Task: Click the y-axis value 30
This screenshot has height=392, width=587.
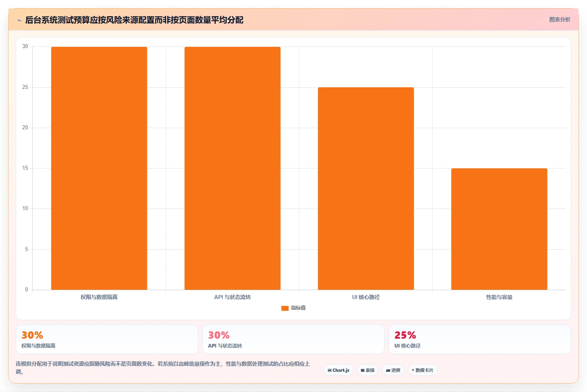Action: pyautogui.click(x=25, y=46)
